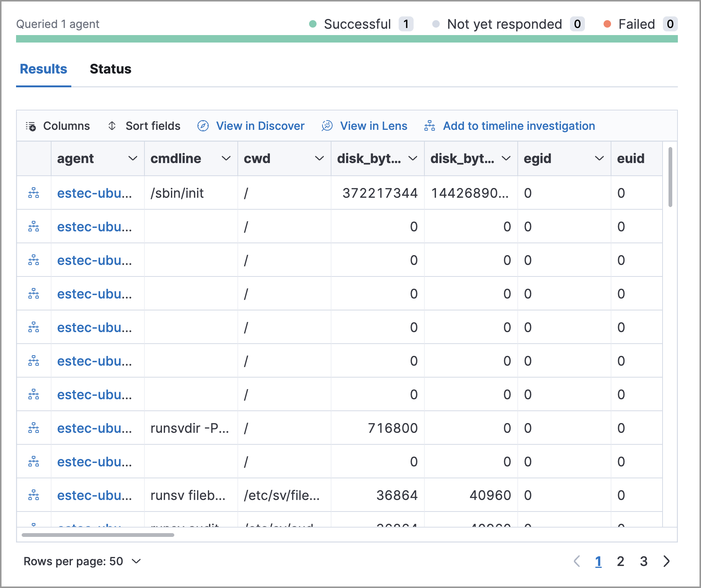The height and width of the screenshot is (588, 701).
Task: Click the Lens magnifier icon
Action: (x=327, y=126)
